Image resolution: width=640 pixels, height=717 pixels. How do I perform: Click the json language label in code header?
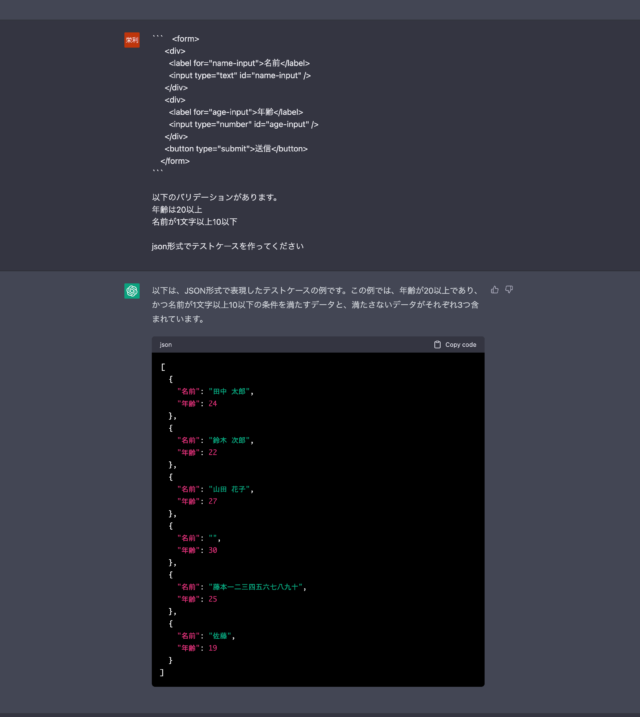coord(165,344)
